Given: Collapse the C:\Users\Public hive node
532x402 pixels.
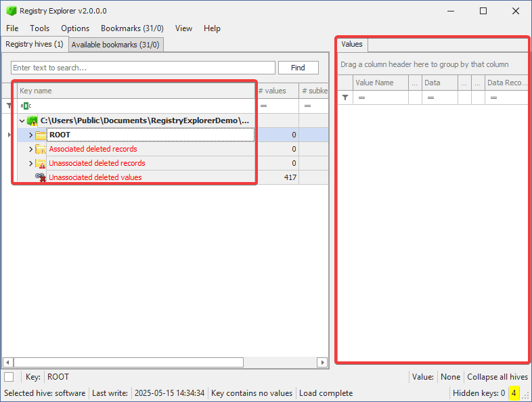Looking at the screenshot, I should (22, 120).
